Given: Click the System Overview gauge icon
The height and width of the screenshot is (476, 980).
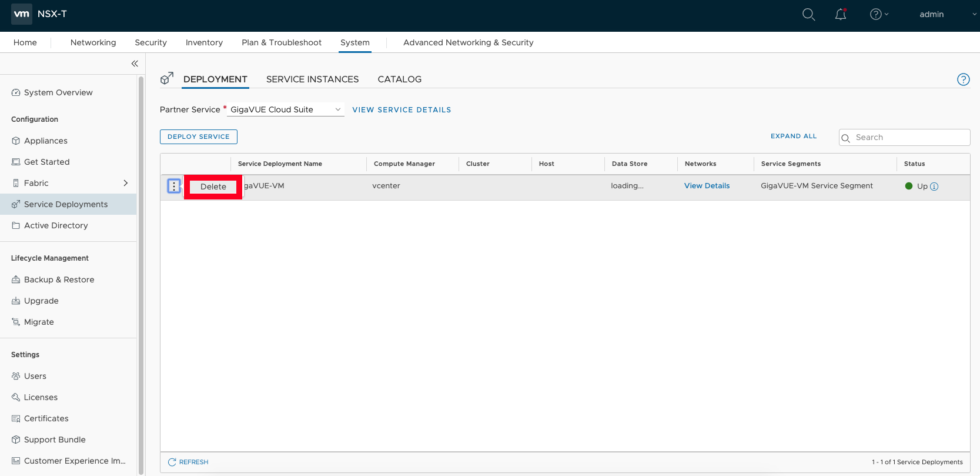Looking at the screenshot, I should click(x=16, y=92).
